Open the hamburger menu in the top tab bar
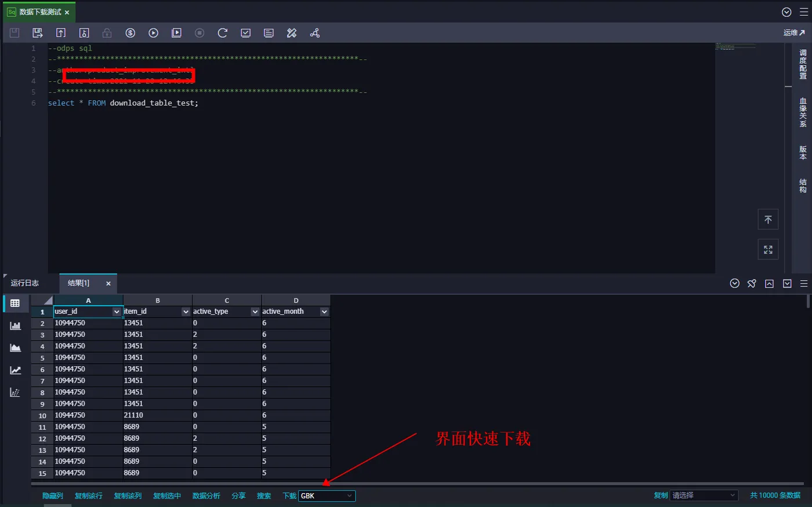 coord(803,12)
